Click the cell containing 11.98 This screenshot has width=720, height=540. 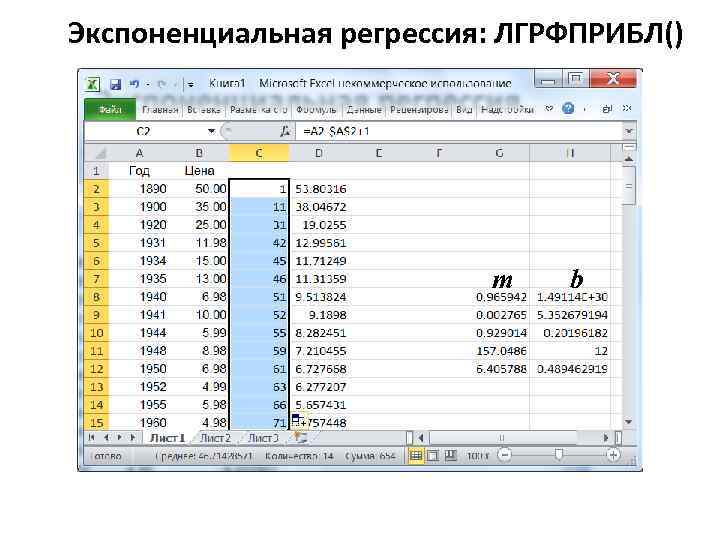coord(199,243)
